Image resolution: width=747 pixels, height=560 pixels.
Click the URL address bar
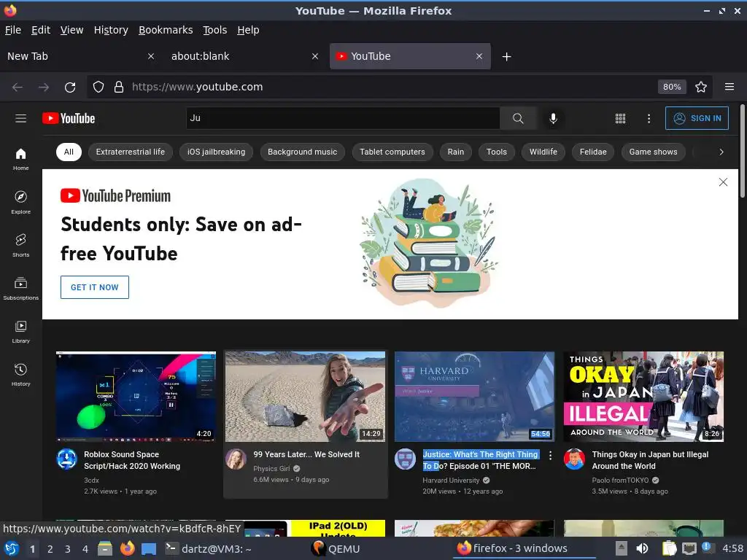[x=391, y=87]
